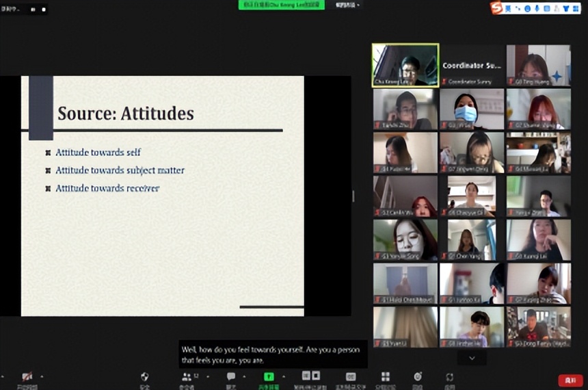Screen dimensions: 588x390
Task: Select Chu Keong Lee's video thumbnail
Action: pyautogui.click(x=405, y=65)
